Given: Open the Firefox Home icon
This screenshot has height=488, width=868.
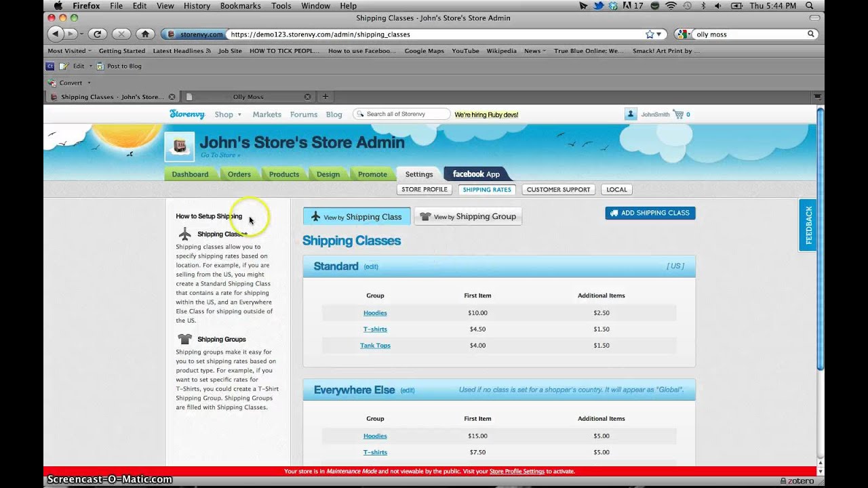Looking at the screenshot, I should (145, 33).
